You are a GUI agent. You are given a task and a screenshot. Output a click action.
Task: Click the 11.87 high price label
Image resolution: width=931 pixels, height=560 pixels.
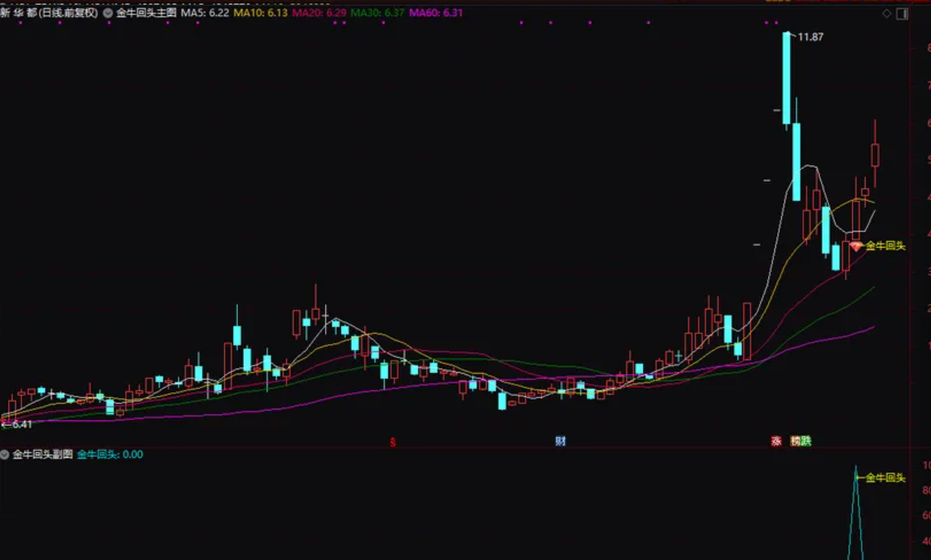coord(810,37)
